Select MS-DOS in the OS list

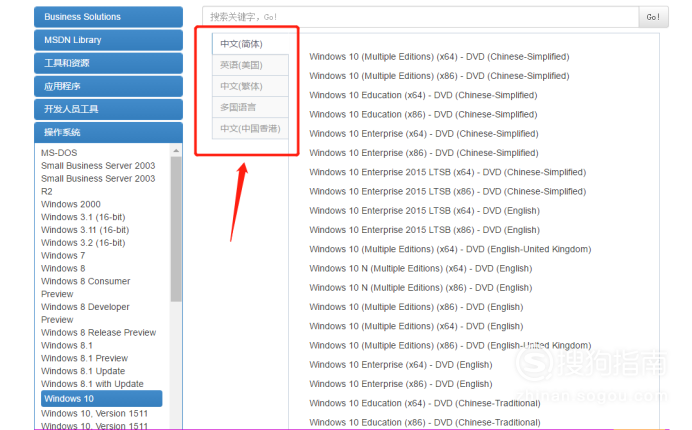(x=59, y=153)
